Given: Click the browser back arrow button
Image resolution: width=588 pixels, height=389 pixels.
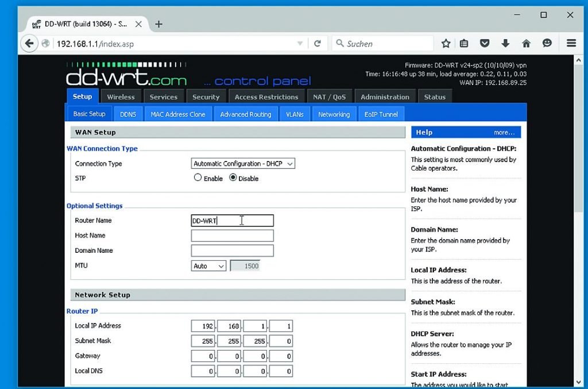Looking at the screenshot, I should pos(29,44).
